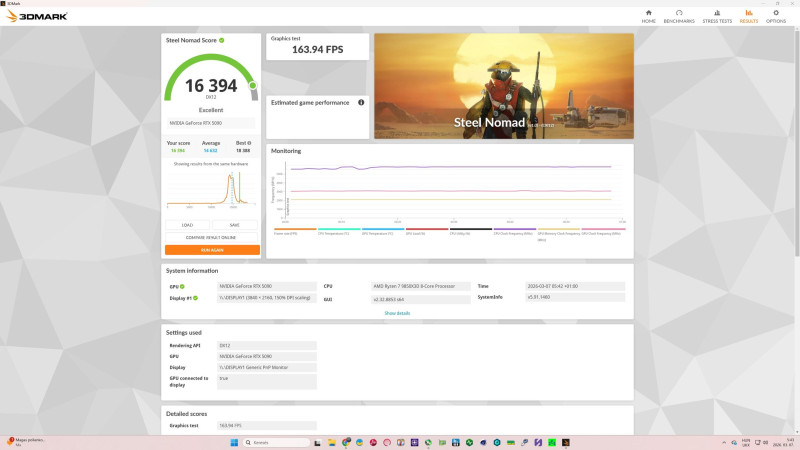Click the green checkmark beside Steel Nomad Score

point(221,40)
